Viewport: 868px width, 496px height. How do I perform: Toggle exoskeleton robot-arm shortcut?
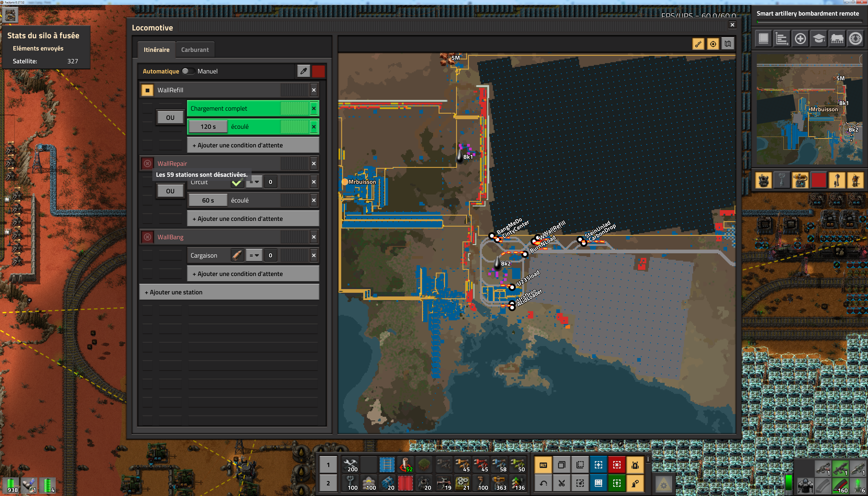(635, 483)
